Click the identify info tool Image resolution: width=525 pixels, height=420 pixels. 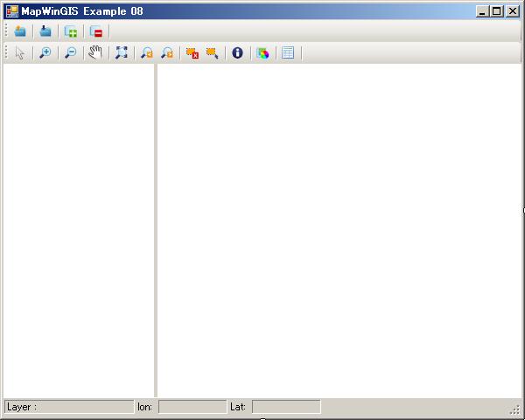237,52
